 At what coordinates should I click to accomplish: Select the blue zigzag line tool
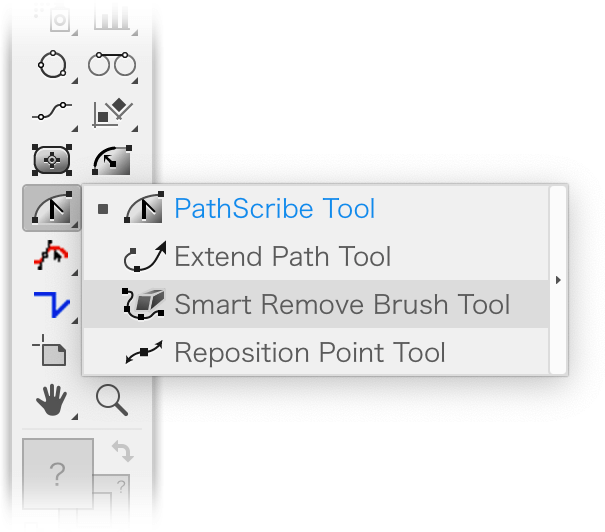(x=52, y=304)
